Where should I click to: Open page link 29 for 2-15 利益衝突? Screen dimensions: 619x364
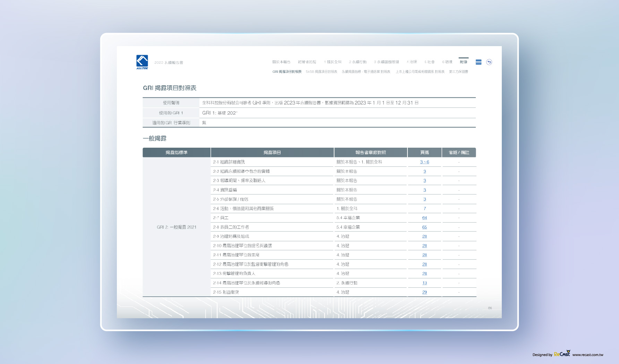[x=424, y=292]
